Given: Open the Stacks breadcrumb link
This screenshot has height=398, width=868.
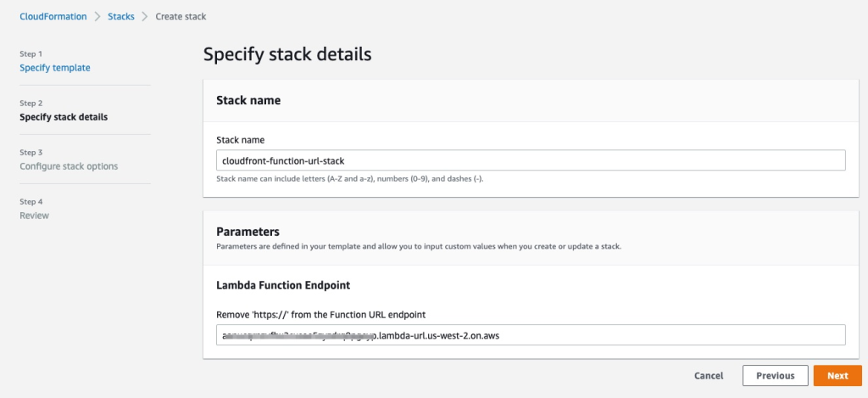Looking at the screenshot, I should 120,16.
